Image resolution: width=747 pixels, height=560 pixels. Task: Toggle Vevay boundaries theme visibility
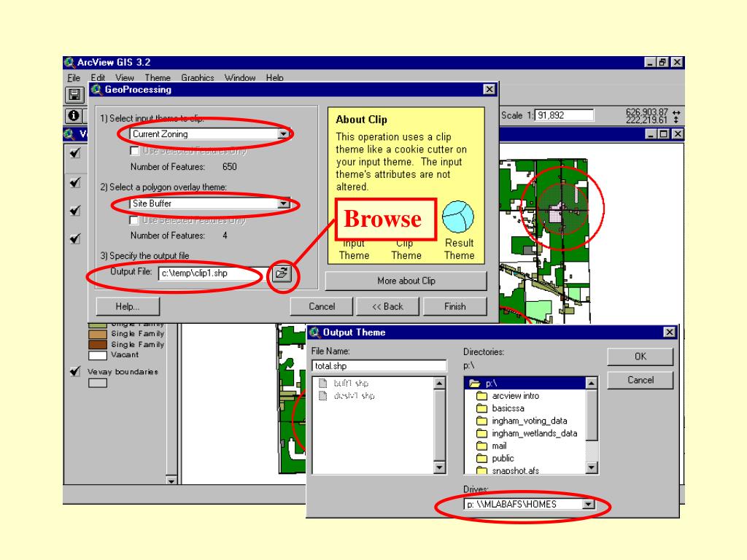[x=75, y=371]
